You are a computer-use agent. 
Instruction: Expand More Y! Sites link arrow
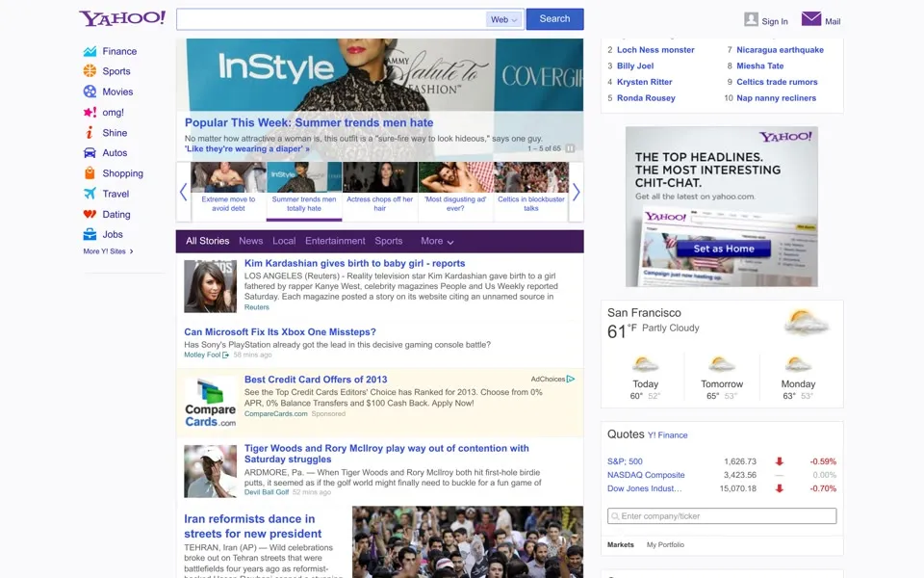click(x=132, y=251)
